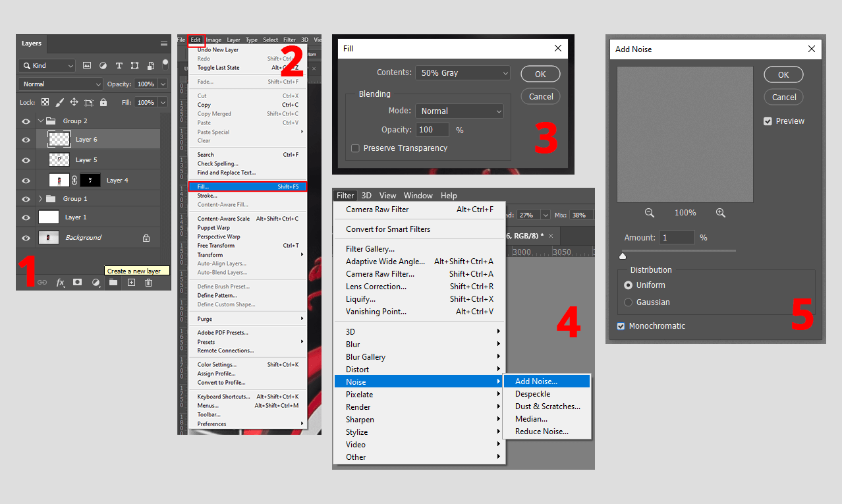Select the Layer 4 mask thumbnail

point(90,181)
